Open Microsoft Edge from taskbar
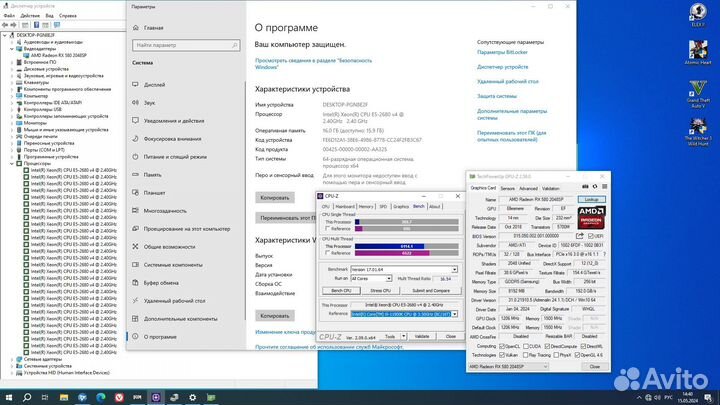720x405 pixels. point(101,397)
